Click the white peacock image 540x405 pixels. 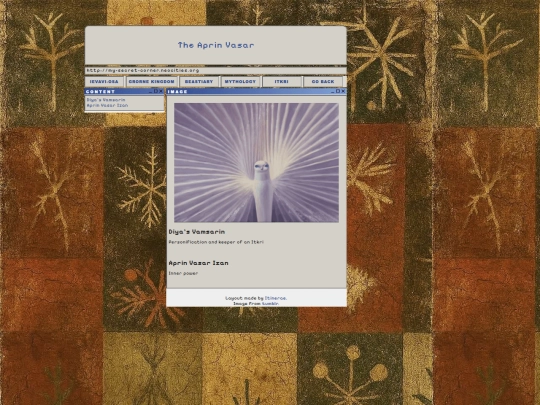256,163
